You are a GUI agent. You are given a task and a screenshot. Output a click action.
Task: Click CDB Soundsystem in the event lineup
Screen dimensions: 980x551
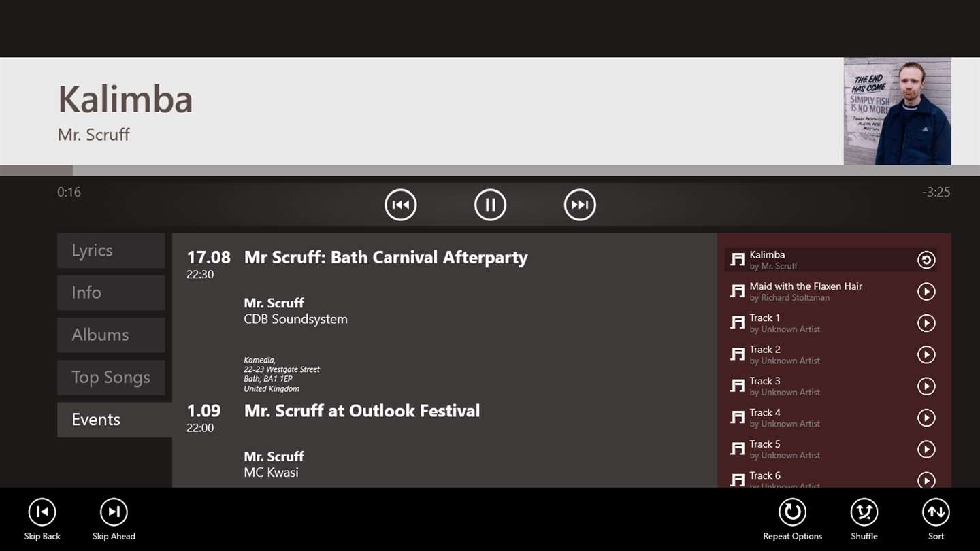[296, 319]
